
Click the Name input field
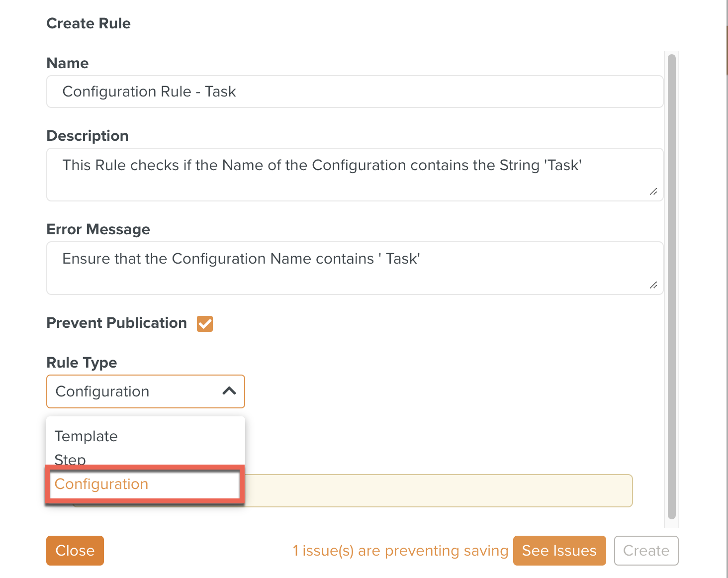click(355, 92)
